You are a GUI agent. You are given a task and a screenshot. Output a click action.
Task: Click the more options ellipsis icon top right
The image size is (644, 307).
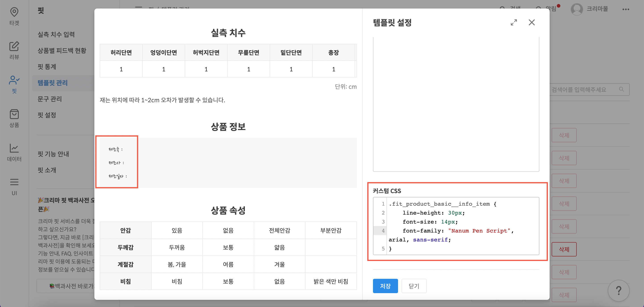(x=626, y=9)
